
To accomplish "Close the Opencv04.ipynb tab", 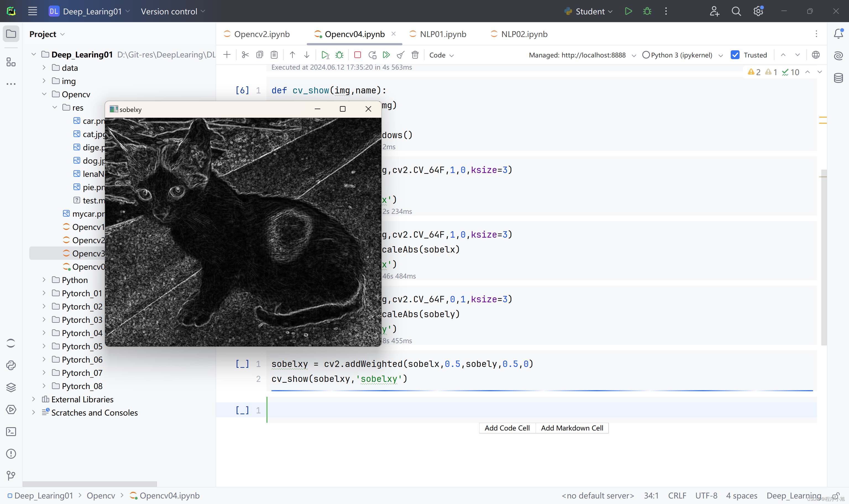I will (x=393, y=34).
